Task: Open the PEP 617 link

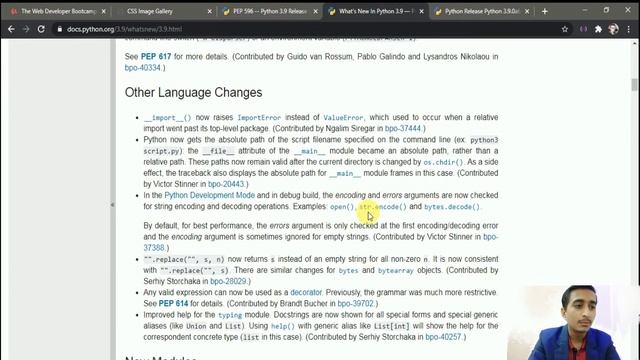Action: [156, 57]
